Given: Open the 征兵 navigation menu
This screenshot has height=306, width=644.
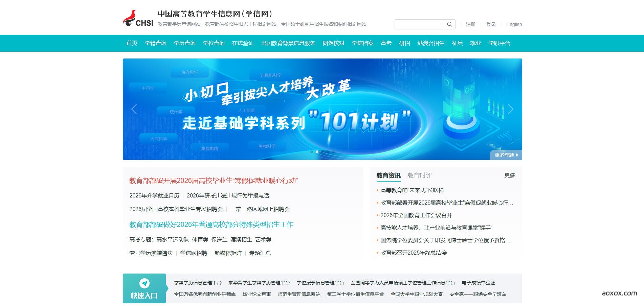Looking at the screenshot, I should coord(457,43).
